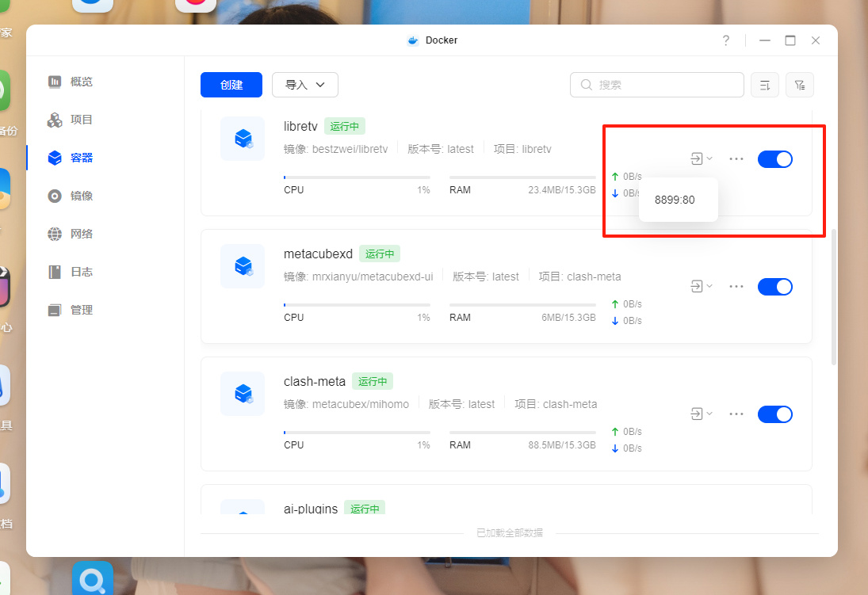Click the metacubexd container cube icon
This screenshot has height=595, width=868.
coord(243,266)
